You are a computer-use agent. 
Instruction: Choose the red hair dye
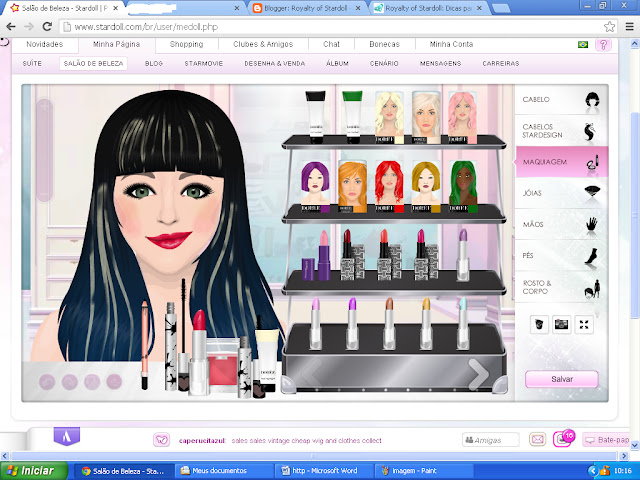coord(389,187)
